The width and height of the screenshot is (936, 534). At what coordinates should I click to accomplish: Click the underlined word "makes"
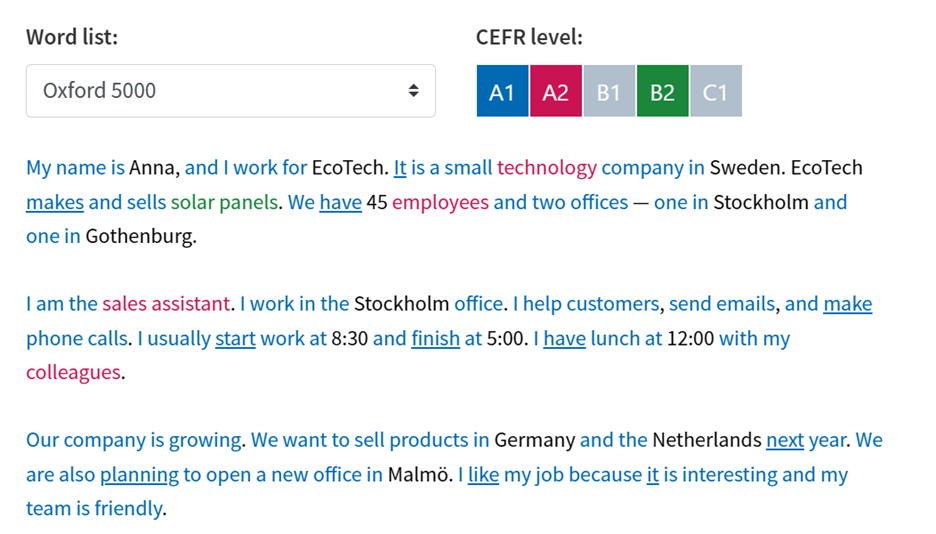(55, 202)
